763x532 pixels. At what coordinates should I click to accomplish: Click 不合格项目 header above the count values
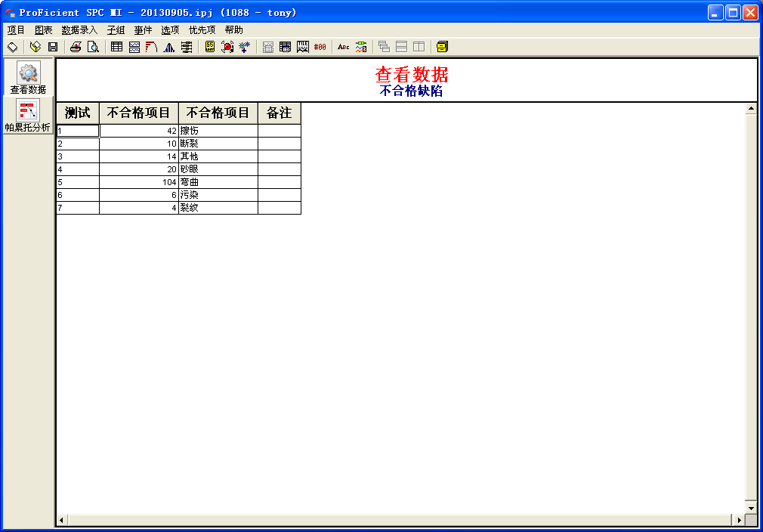(x=139, y=113)
